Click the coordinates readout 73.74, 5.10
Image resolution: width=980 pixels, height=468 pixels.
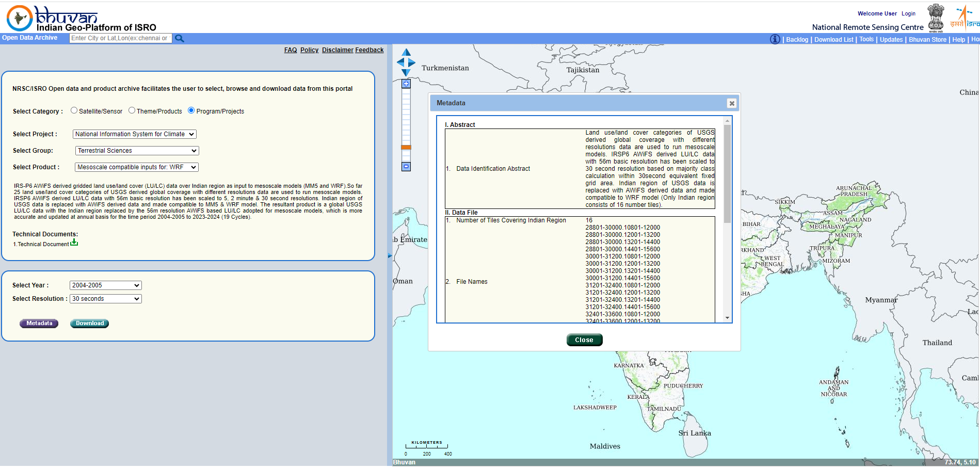pyautogui.click(x=960, y=462)
